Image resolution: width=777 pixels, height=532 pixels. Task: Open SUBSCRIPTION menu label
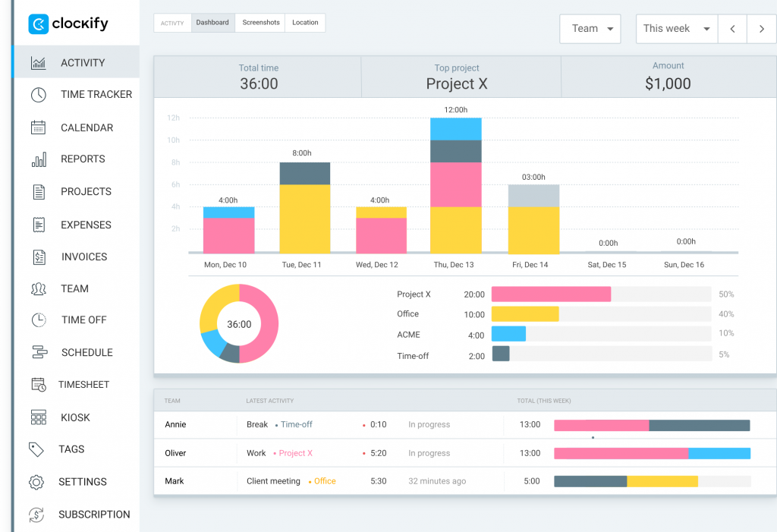(94, 515)
